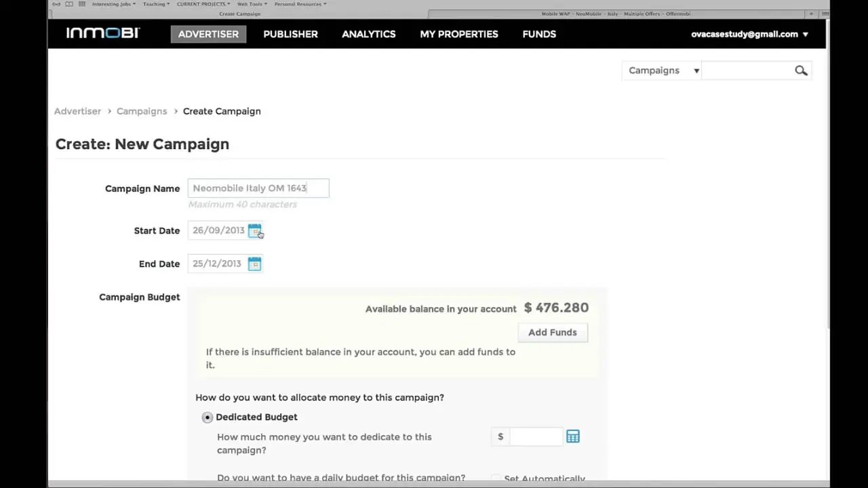Open the Start Date calendar picker
This screenshot has width=868, height=488.
(x=254, y=230)
